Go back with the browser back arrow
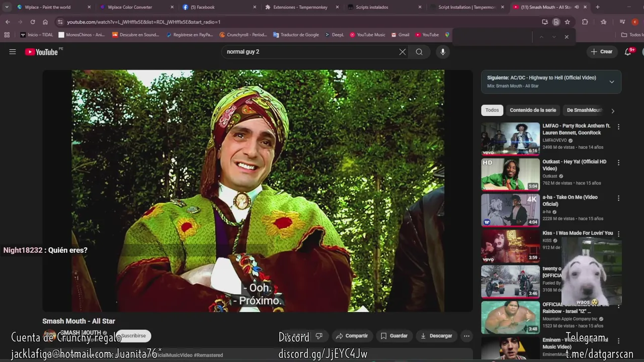This screenshot has height=362, width=644. coord(8,22)
